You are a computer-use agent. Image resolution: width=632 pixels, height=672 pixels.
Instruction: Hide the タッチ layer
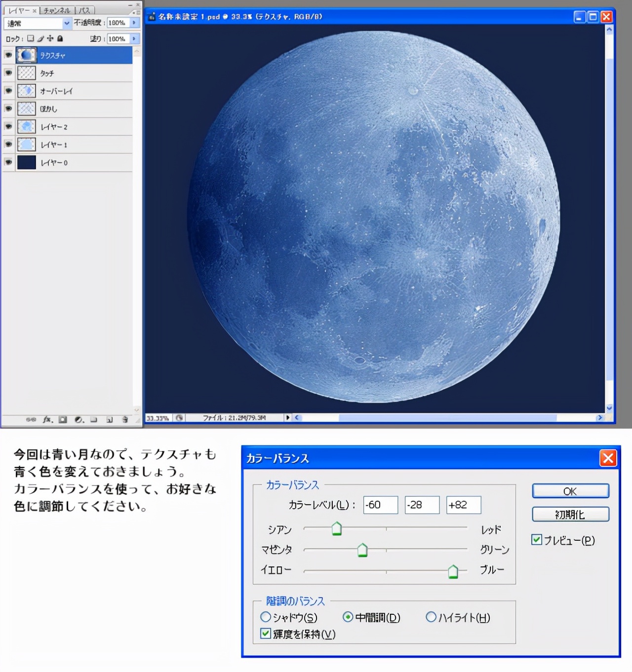pyautogui.click(x=8, y=73)
